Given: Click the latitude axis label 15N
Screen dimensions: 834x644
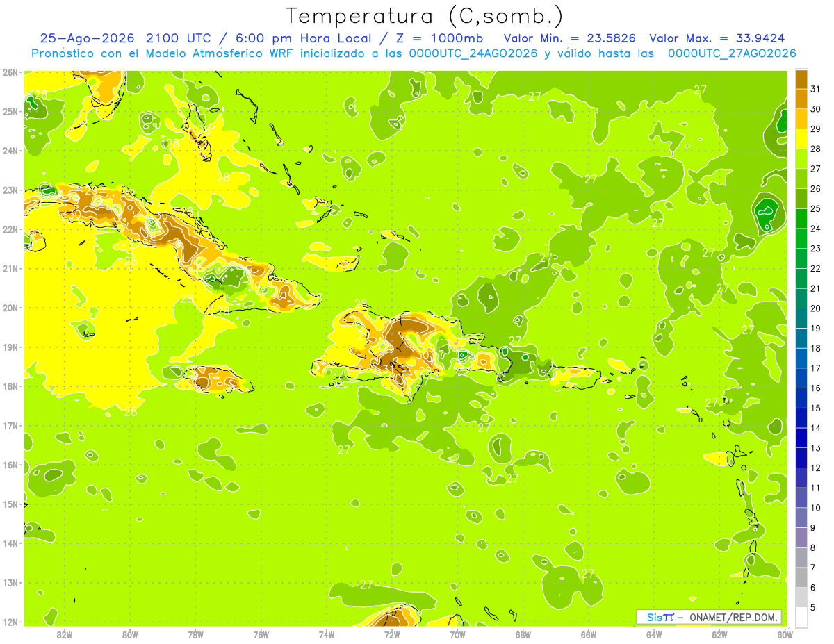Looking at the screenshot, I should [10, 504].
